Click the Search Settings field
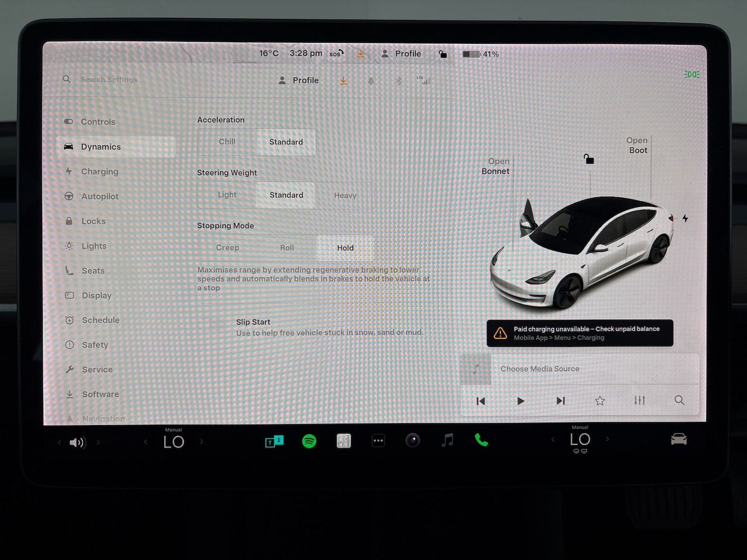Viewport: 747px width, 560px height. click(109, 79)
